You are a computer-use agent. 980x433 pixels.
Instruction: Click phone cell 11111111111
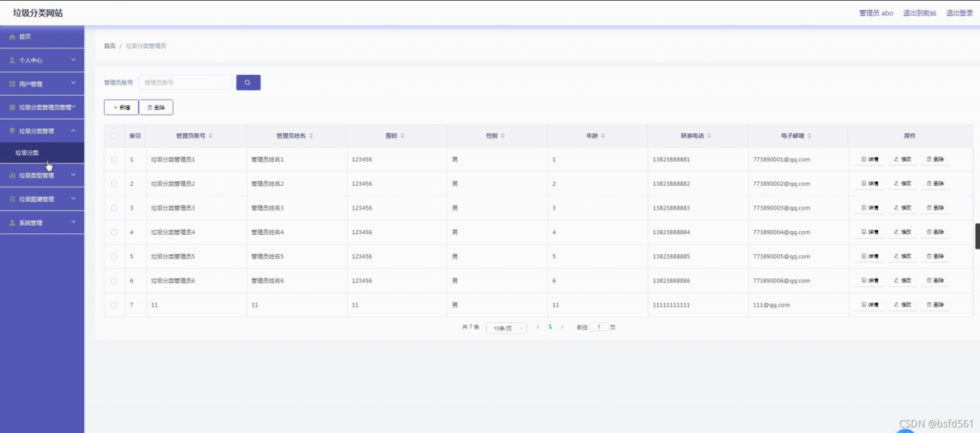(671, 304)
